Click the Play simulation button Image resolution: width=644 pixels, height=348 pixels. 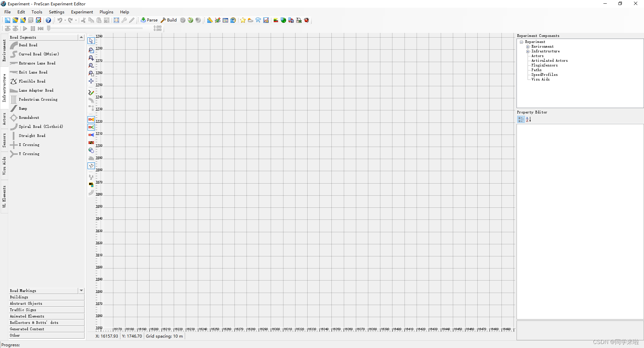pyautogui.click(x=25, y=29)
